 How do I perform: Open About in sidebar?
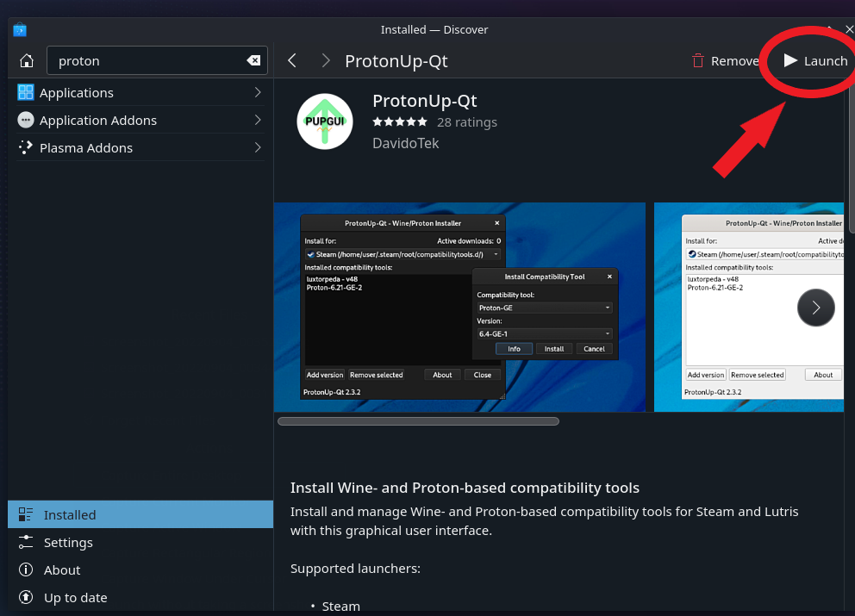click(x=140, y=569)
